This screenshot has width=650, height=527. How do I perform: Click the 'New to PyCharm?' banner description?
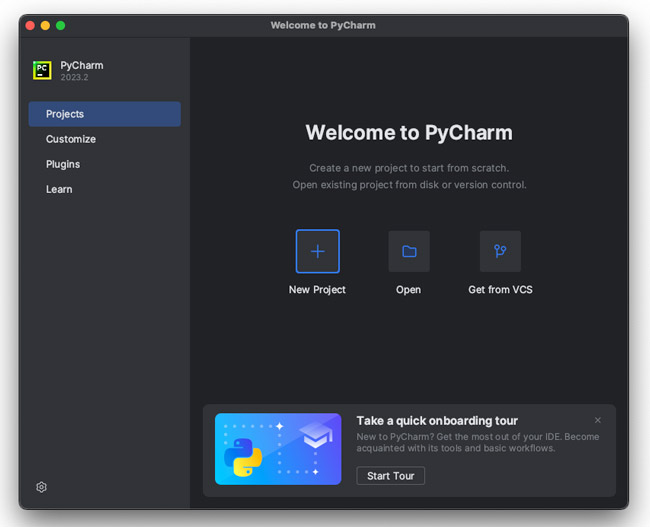478,442
